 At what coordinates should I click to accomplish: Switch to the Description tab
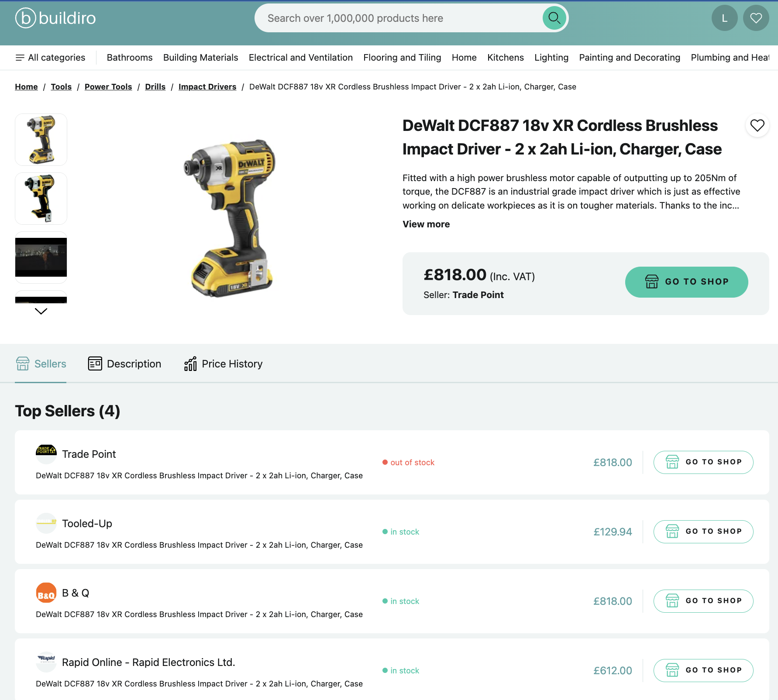[x=124, y=364]
